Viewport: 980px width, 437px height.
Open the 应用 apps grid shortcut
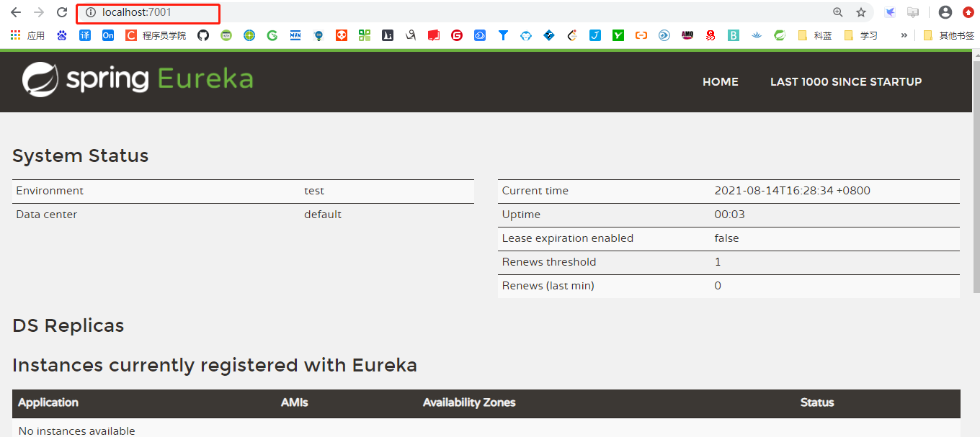27,35
